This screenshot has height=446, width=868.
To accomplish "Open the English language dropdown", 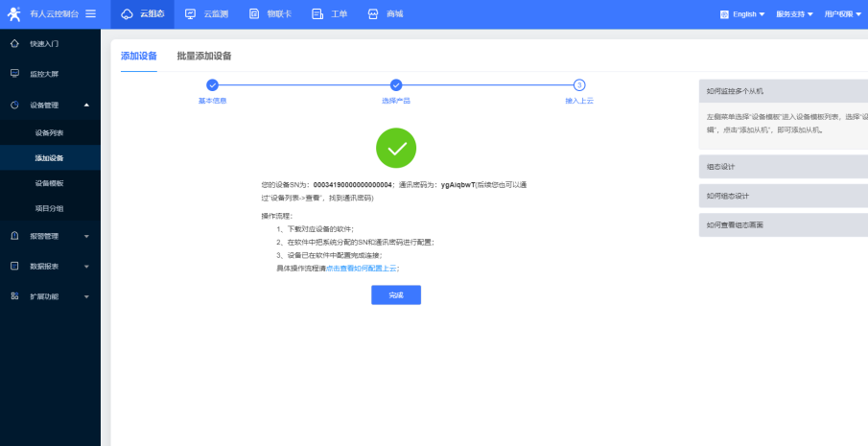I will [x=743, y=14].
